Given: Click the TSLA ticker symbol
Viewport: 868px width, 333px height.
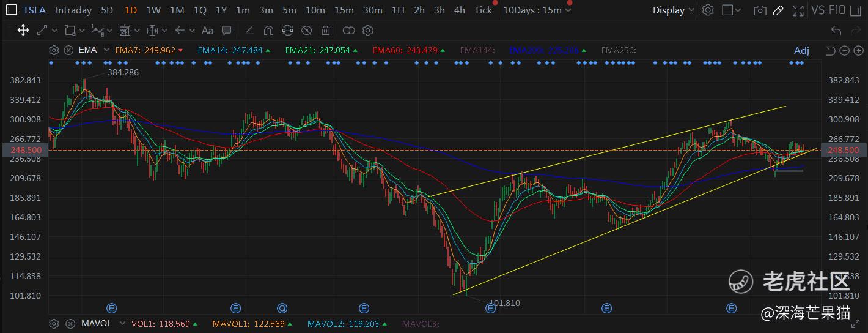Looking at the screenshot, I should (x=34, y=10).
